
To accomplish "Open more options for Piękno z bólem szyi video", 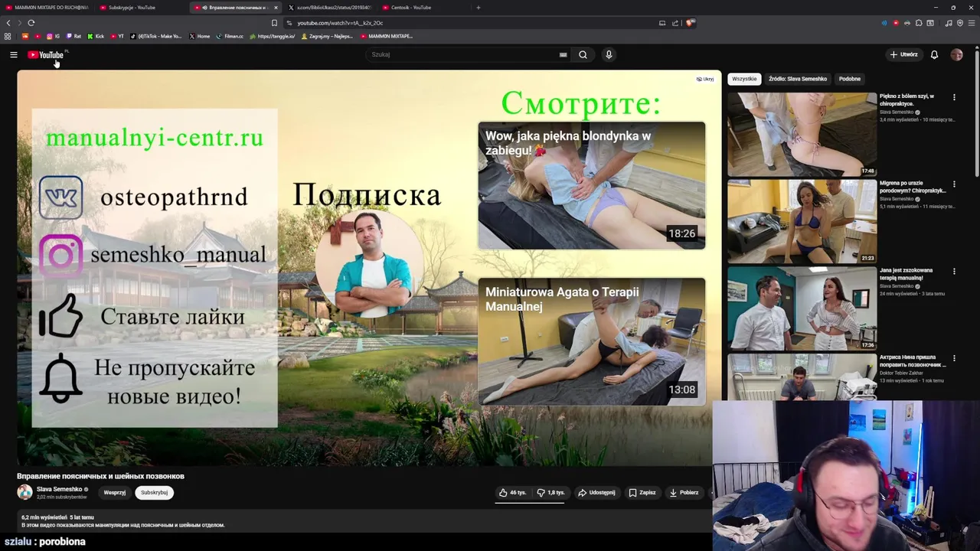I will [x=954, y=97].
